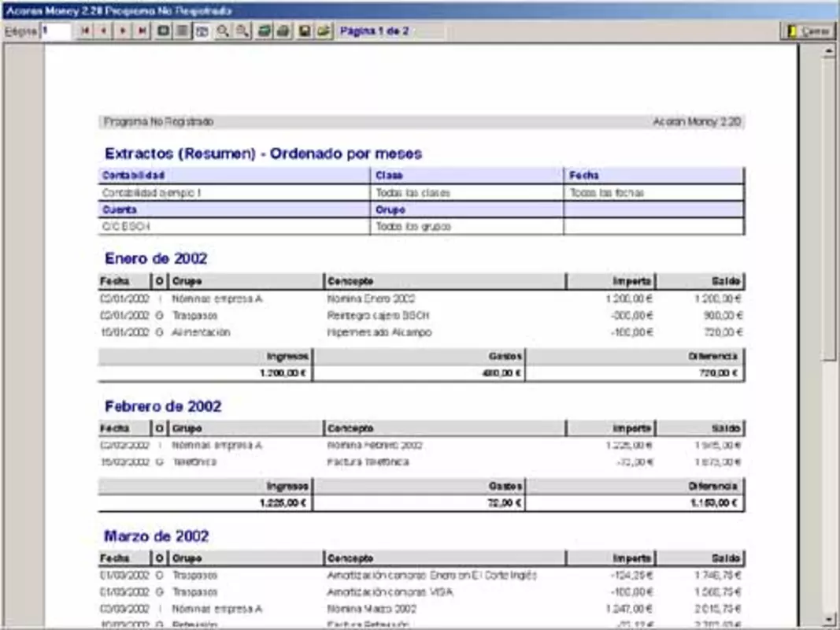The height and width of the screenshot is (630, 840).
Task: Click the page width view icon
Action: (183, 31)
